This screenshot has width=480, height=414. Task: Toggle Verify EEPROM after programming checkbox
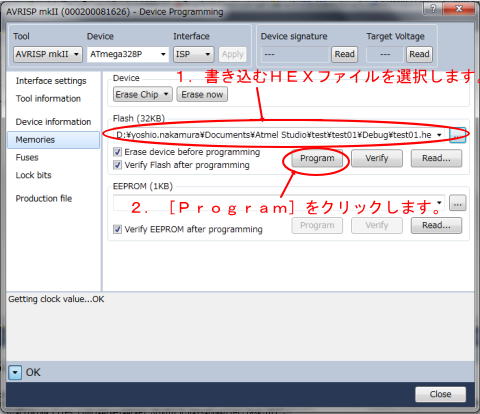click(x=117, y=229)
